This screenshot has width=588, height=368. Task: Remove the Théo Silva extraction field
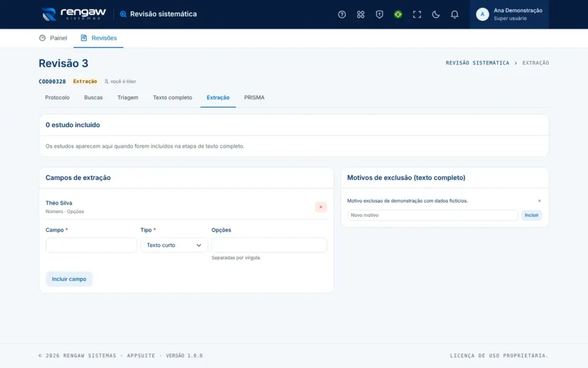[320, 207]
